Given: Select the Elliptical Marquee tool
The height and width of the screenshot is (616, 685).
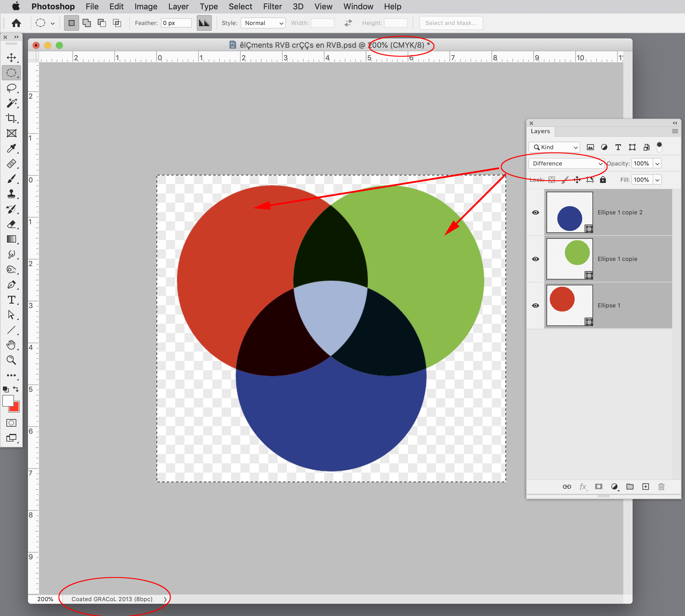Looking at the screenshot, I should [12, 72].
